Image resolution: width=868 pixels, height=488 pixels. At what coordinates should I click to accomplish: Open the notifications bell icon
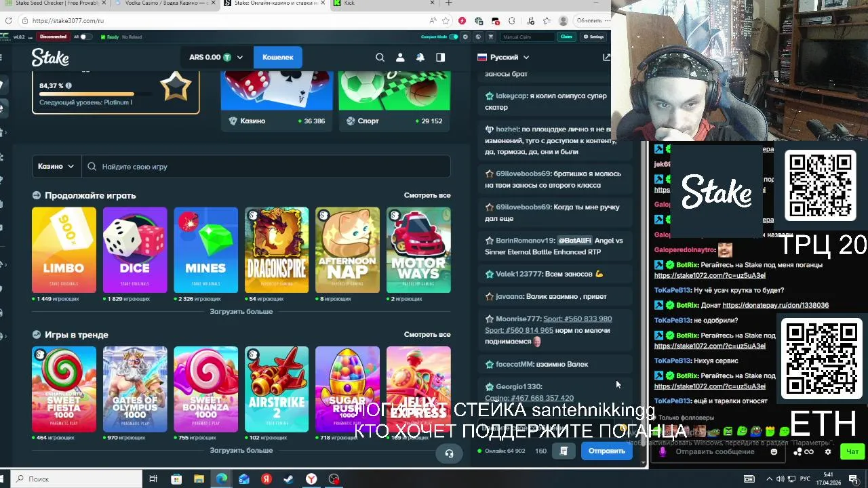(x=420, y=58)
